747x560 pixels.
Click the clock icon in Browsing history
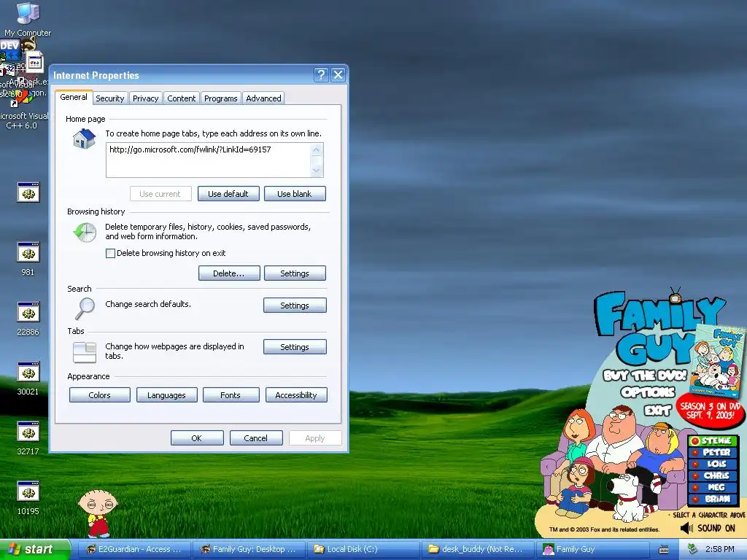pos(85,233)
